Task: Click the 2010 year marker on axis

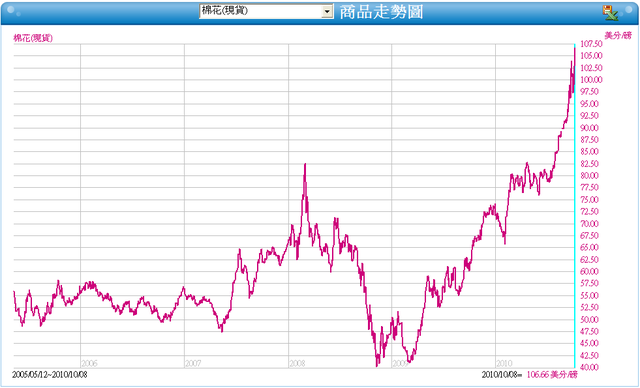Action: (x=504, y=363)
